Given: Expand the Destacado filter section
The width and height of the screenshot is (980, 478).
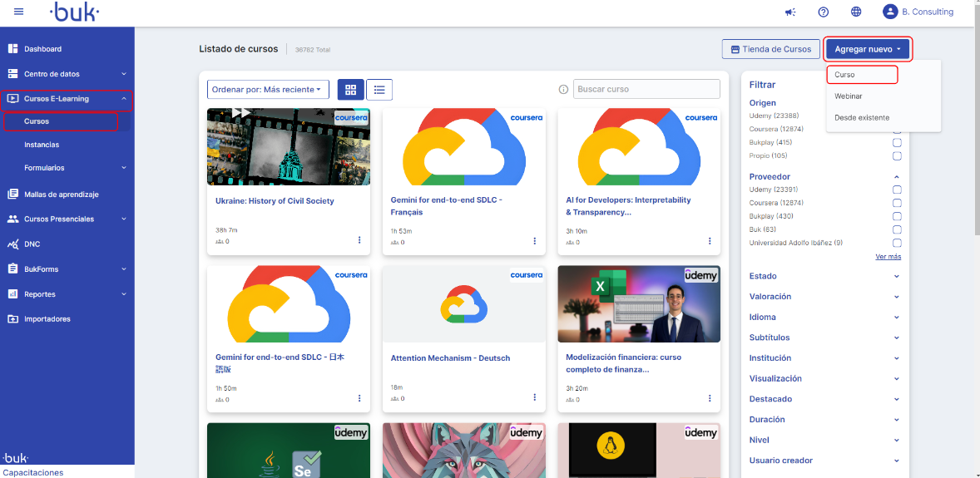Looking at the screenshot, I should [x=896, y=399].
